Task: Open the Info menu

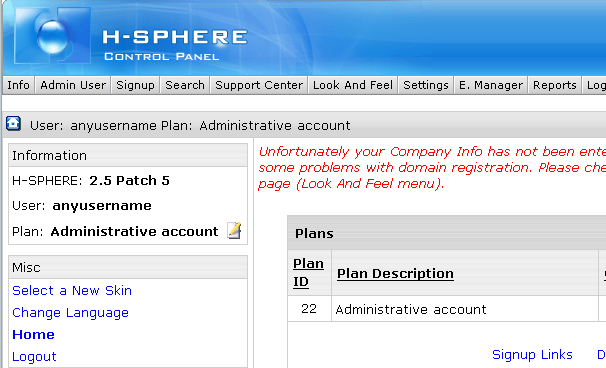Action: (x=18, y=85)
